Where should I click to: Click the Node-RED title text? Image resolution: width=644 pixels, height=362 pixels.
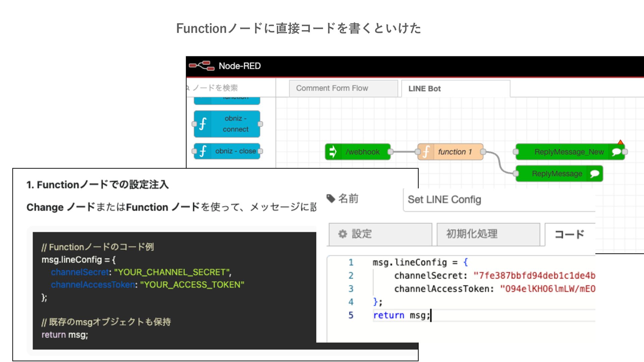pos(239,66)
